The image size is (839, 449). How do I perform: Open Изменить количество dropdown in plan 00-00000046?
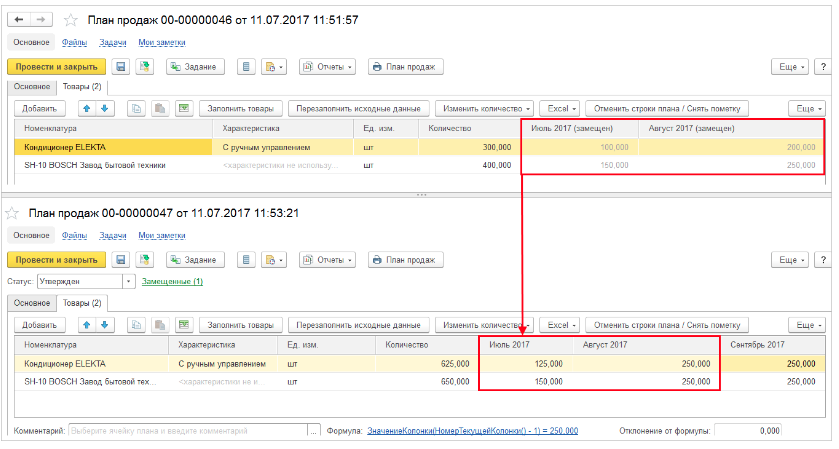(x=485, y=109)
